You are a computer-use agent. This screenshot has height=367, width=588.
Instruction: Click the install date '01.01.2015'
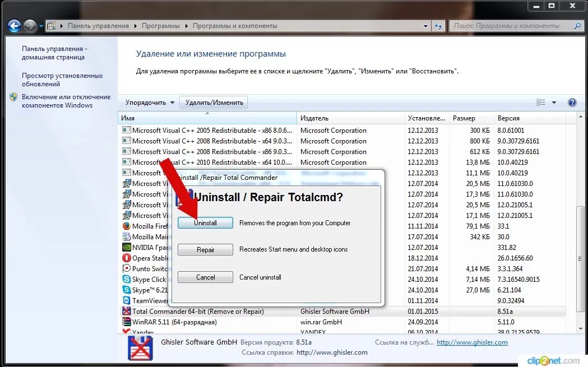pos(423,312)
